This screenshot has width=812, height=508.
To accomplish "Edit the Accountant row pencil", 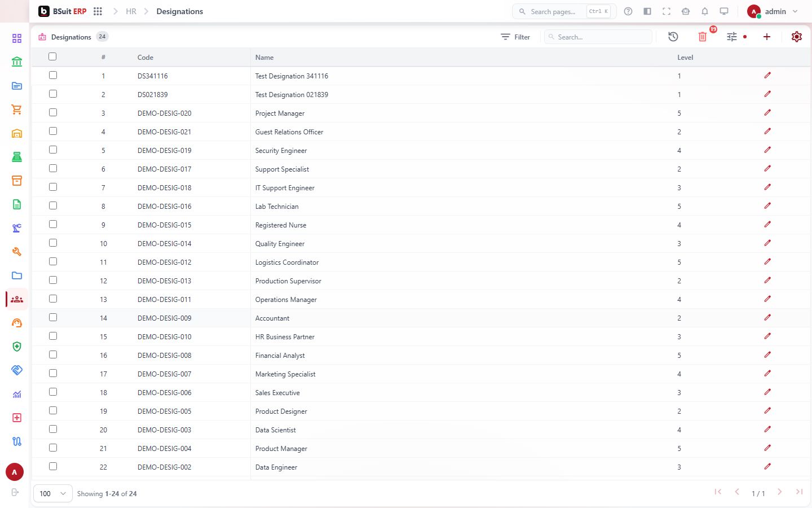I will 767,318.
